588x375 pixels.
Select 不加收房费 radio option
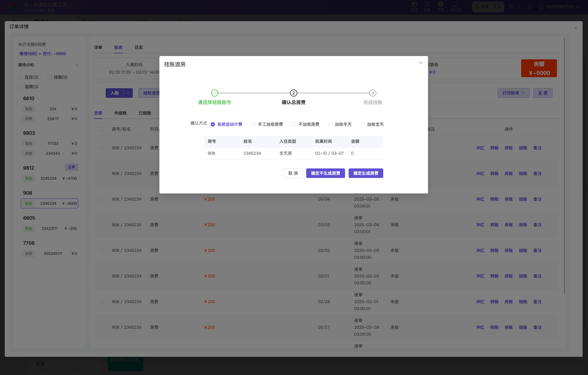pos(294,124)
